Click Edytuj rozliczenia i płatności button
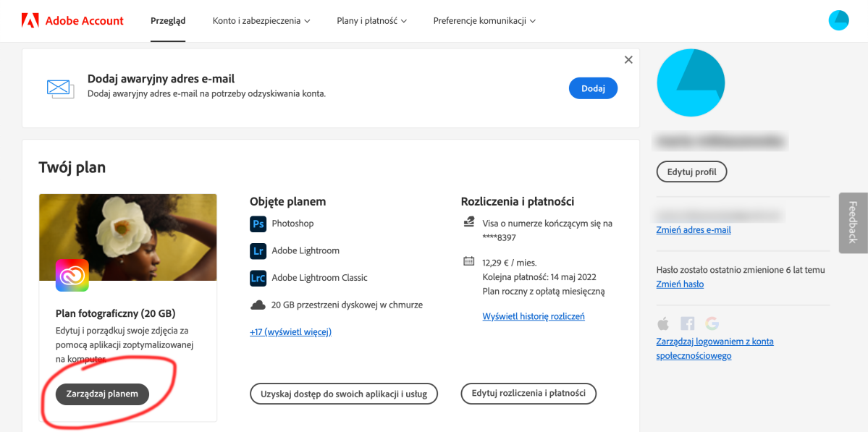 coord(528,393)
